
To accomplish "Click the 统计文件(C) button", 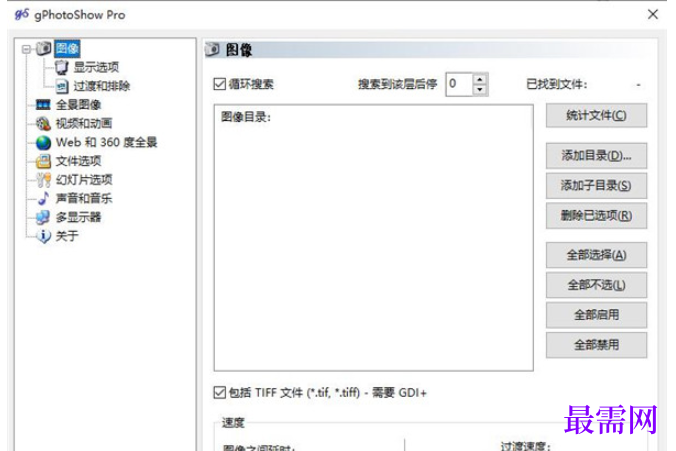I will pyautogui.click(x=596, y=116).
